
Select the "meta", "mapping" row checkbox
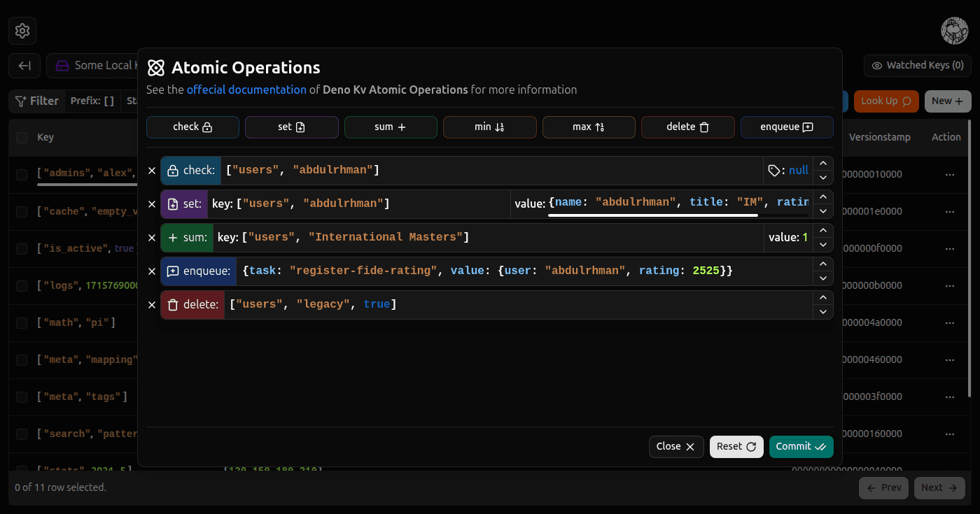[x=22, y=359]
